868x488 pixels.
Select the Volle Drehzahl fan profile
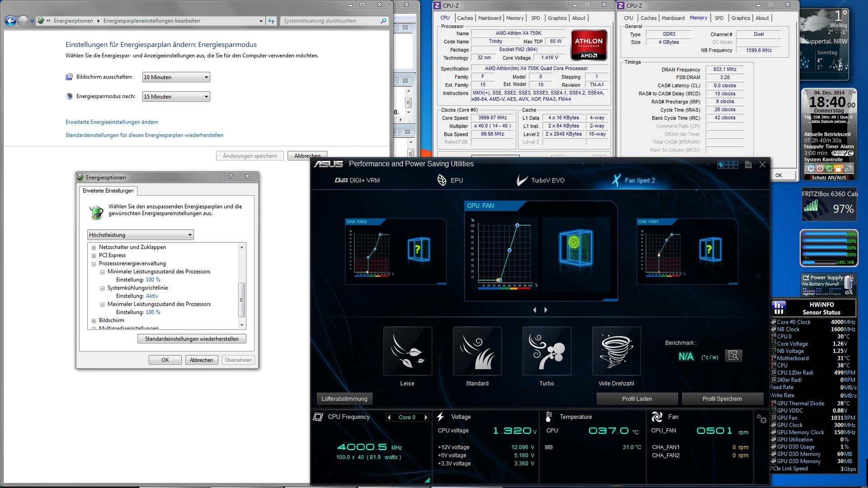(617, 351)
